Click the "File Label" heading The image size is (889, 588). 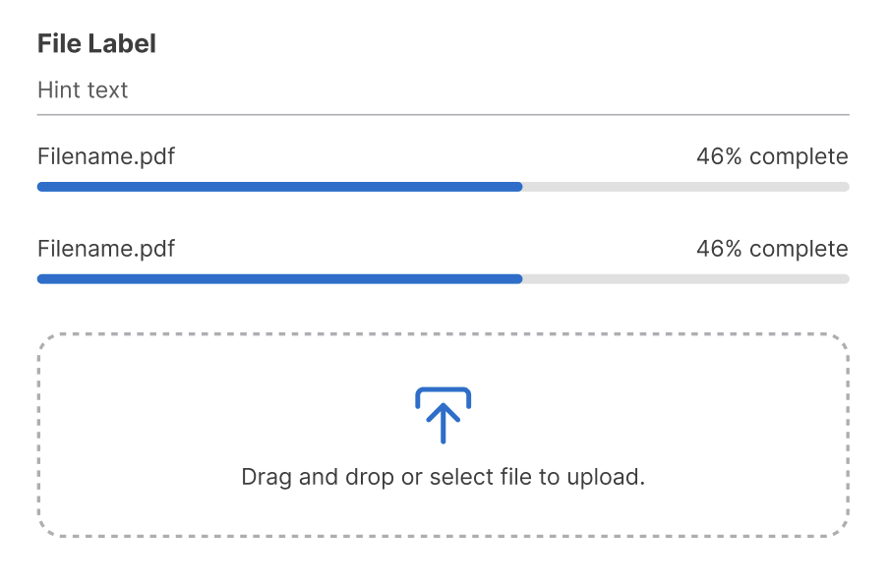tap(96, 44)
